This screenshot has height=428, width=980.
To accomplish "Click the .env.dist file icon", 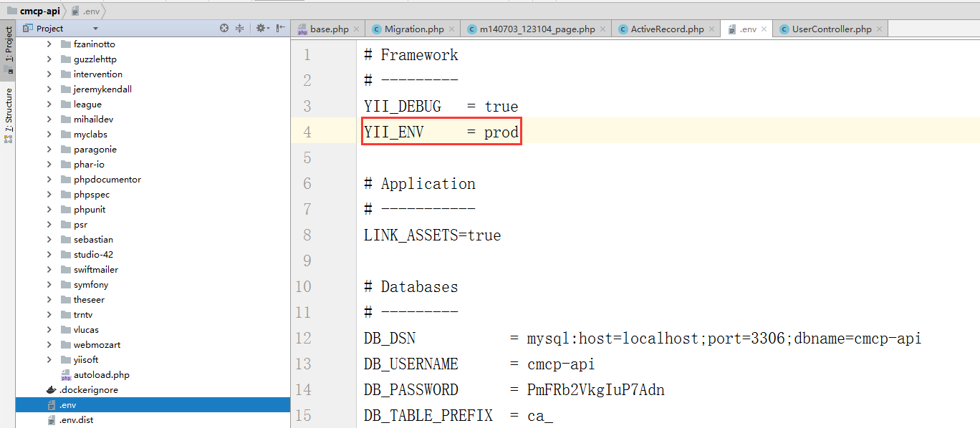I will point(51,419).
